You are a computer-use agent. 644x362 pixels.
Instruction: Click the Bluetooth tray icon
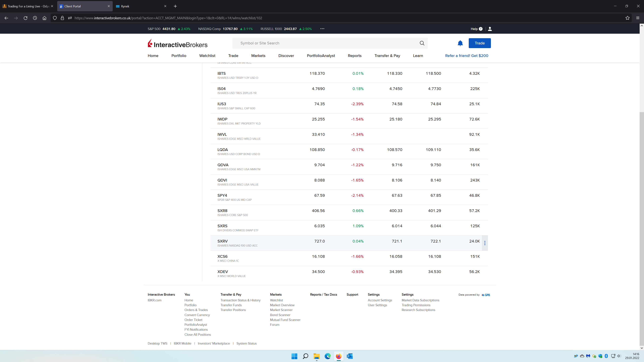606,356
